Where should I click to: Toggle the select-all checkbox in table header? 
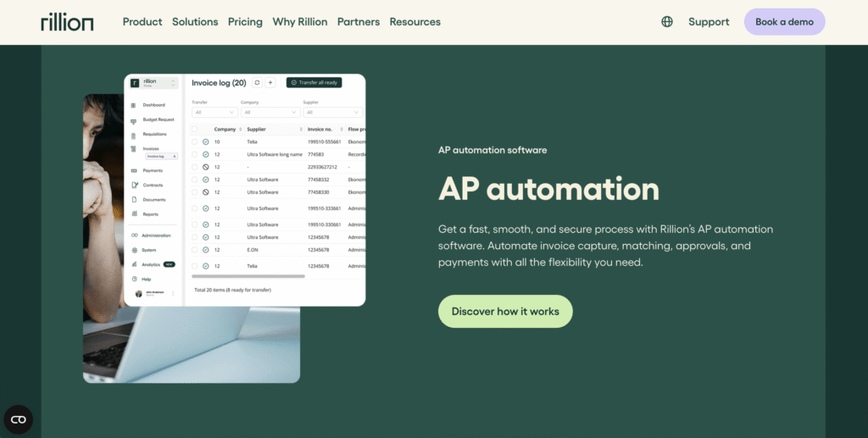click(x=194, y=129)
